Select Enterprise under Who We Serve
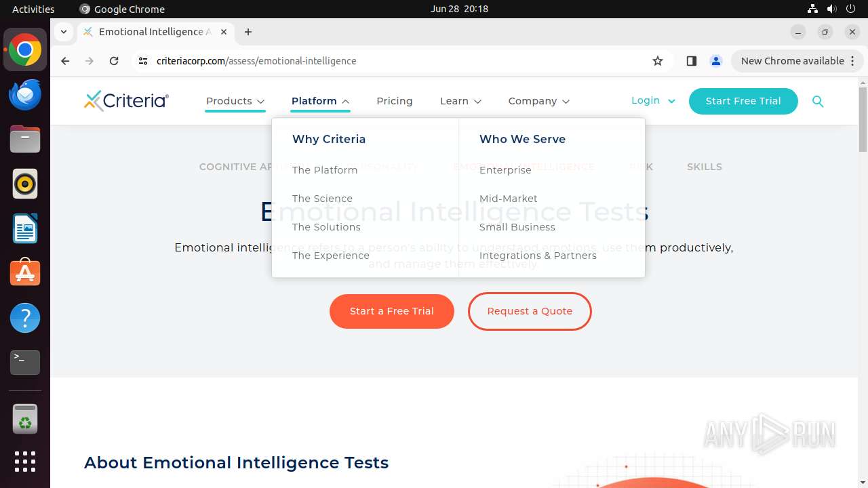The width and height of the screenshot is (868, 488). click(505, 170)
